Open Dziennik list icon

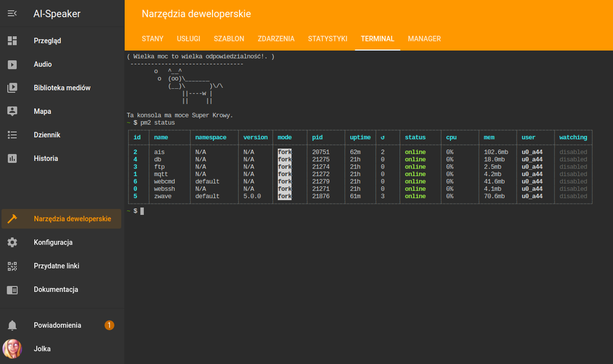(12, 135)
